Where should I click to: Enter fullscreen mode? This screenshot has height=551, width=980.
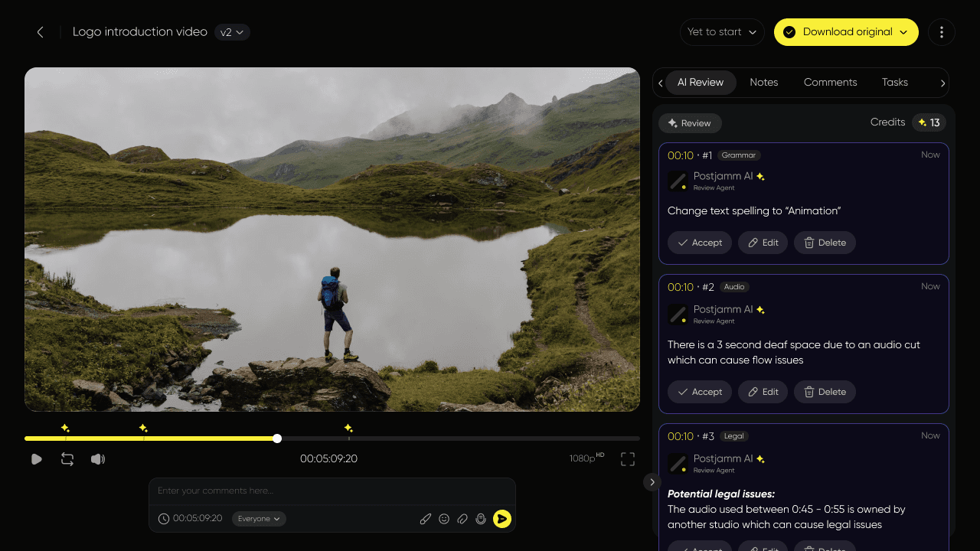628,459
